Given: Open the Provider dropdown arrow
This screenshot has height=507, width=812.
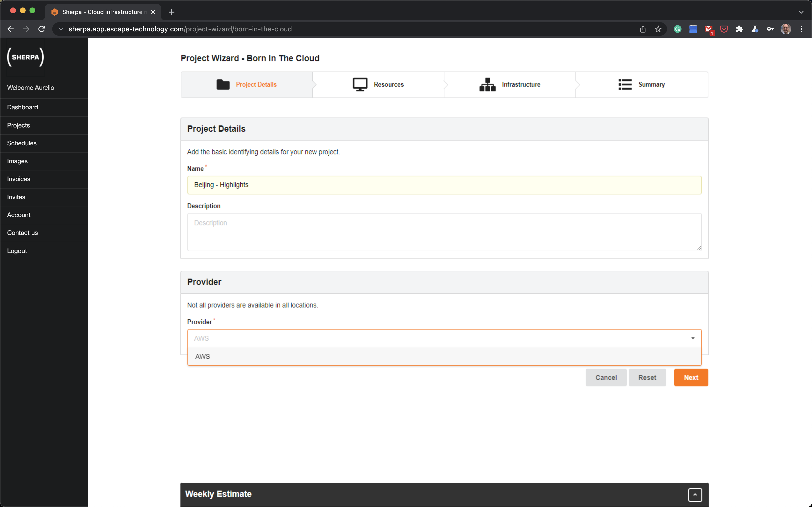Looking at the screenshot, I should (x=693, y=338).
